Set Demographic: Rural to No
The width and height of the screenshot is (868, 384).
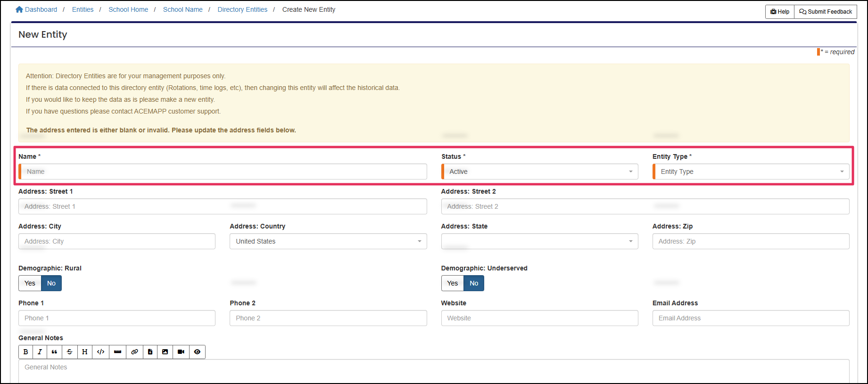click(51, 283)
